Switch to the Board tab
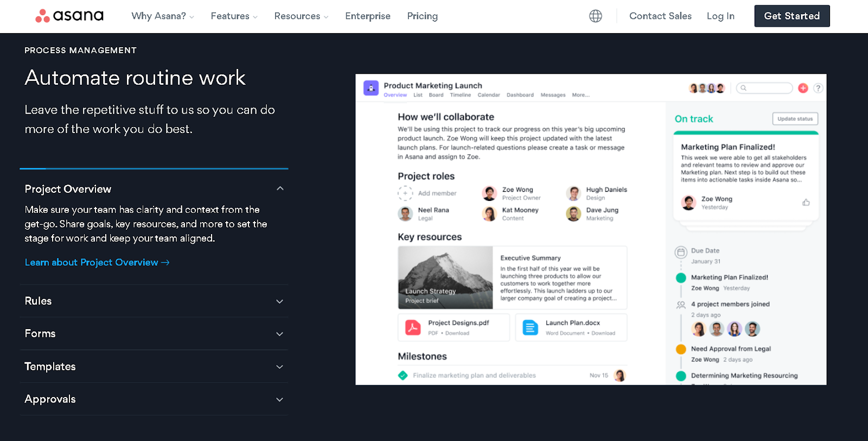 tap(436, 95)
